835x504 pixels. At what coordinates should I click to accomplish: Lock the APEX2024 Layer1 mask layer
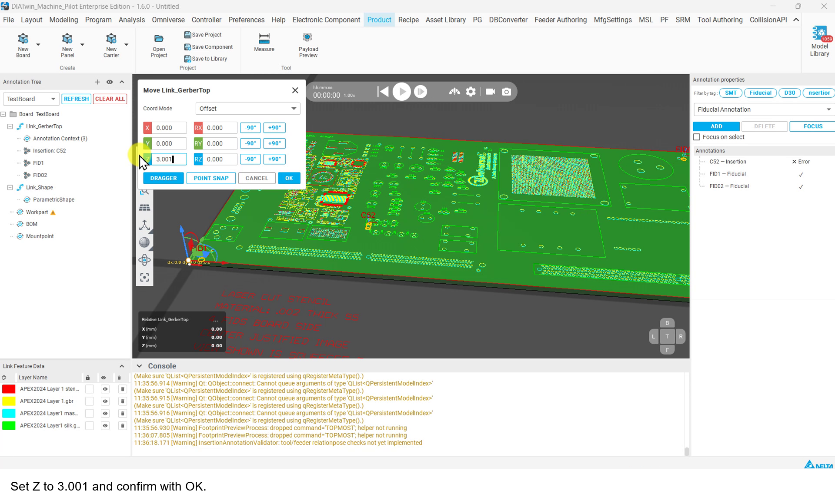[89, 414]
